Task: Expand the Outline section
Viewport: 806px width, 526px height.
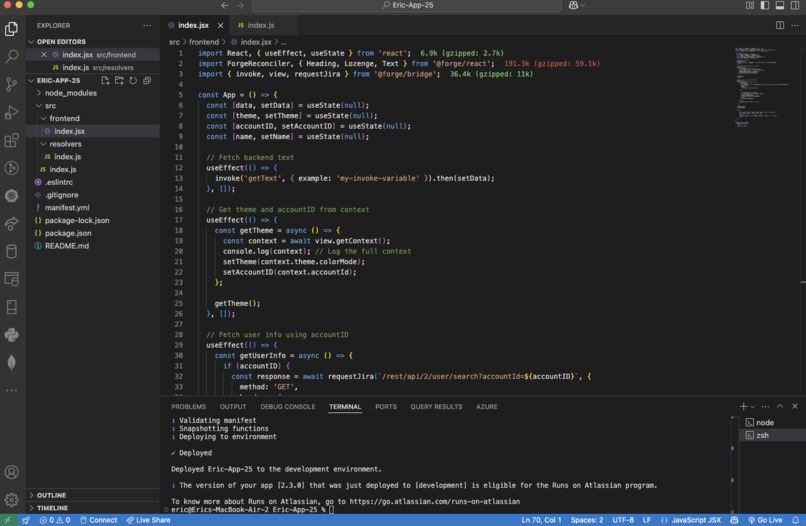Action: (x=93, y=495)
